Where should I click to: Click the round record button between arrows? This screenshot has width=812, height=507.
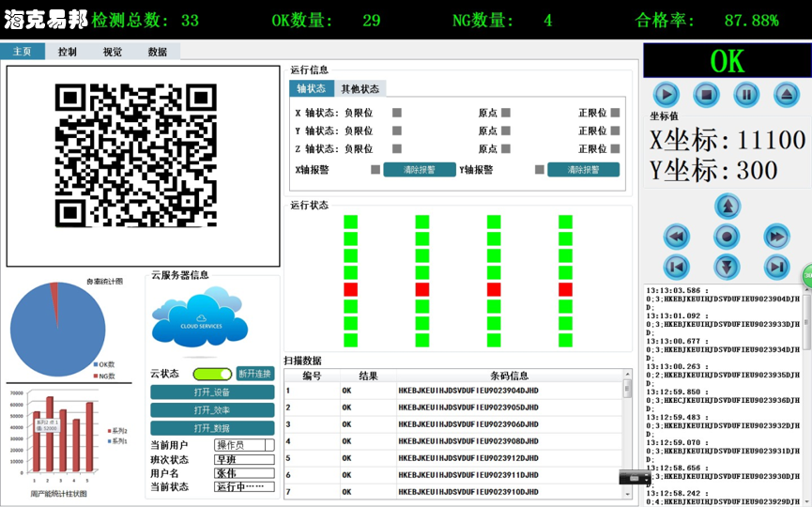coord(728,236)
